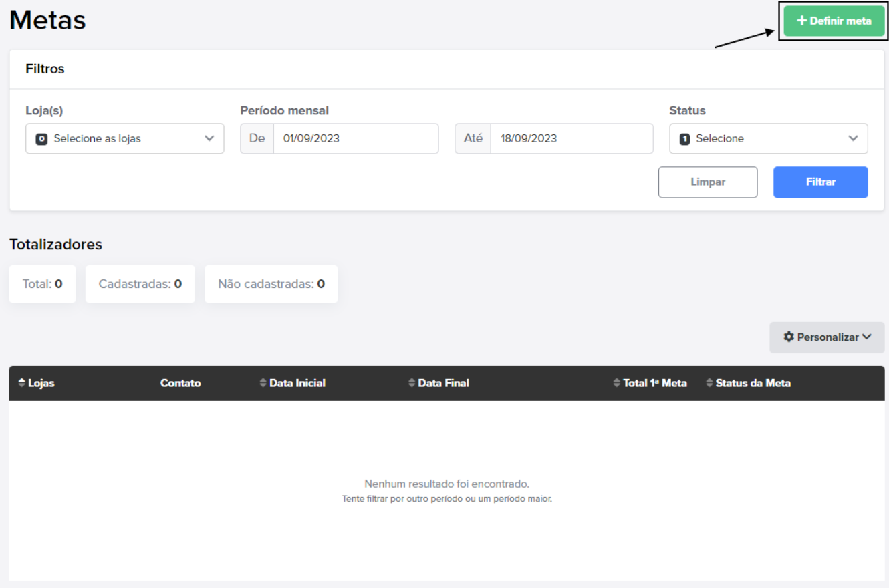Open the Loja(s) store selection dropdown
Image resolution: width=889 pixels, height=588 pixels.
click(125, 138)
